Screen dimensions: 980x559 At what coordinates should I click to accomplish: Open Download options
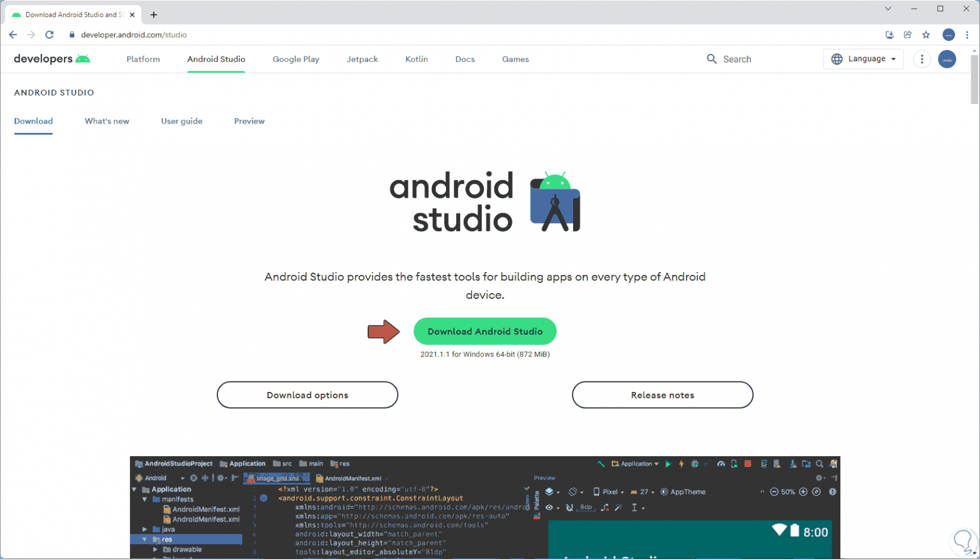(307, 395)
